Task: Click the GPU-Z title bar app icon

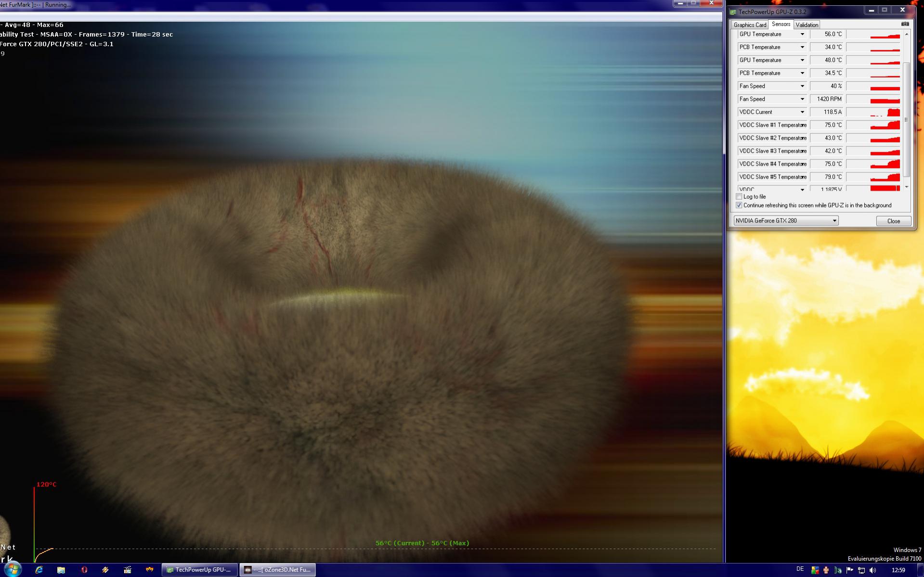Action: [x=733, y=12]
